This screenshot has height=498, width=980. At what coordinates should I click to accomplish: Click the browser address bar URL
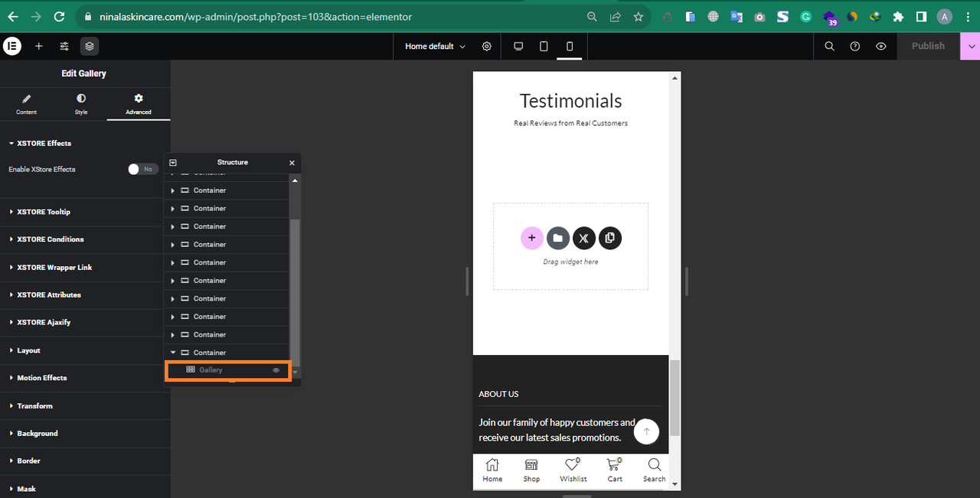[x=256, y=16]
